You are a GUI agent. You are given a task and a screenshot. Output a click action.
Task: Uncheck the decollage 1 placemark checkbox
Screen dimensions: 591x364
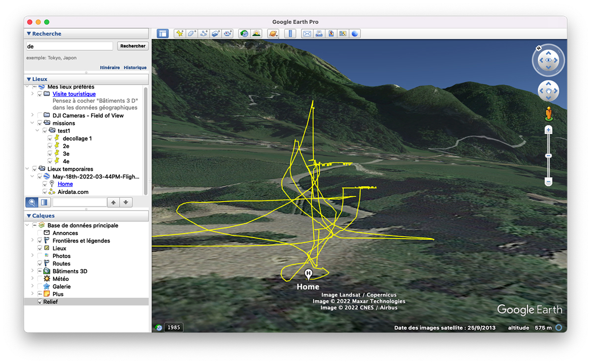pos(50,139)
